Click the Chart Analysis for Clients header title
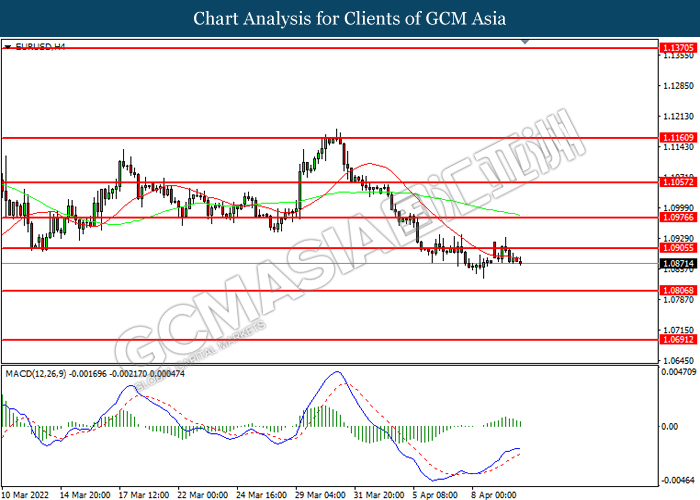This screenshot has width=700, height=500. click(x=350, y=18)
